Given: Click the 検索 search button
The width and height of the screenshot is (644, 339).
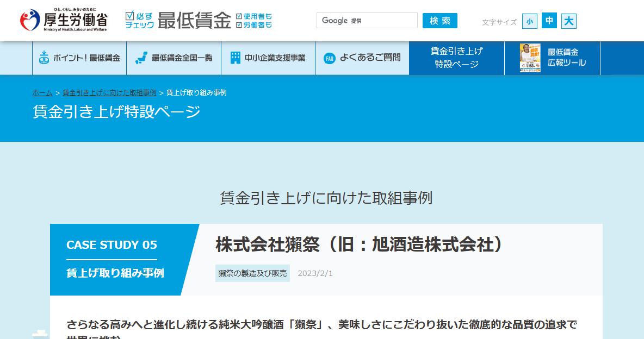Looking at the screenshot, I should (440, 21).
